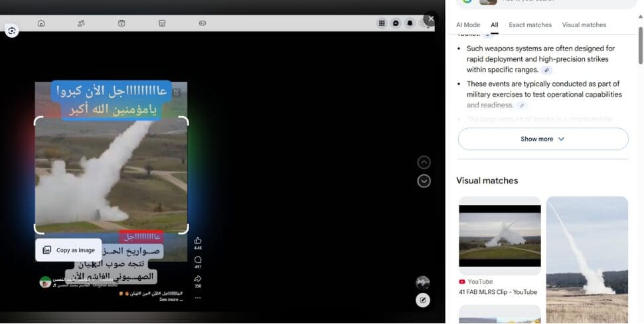
Task: Open the Visual matches tab
Action: tap(584, 25)
